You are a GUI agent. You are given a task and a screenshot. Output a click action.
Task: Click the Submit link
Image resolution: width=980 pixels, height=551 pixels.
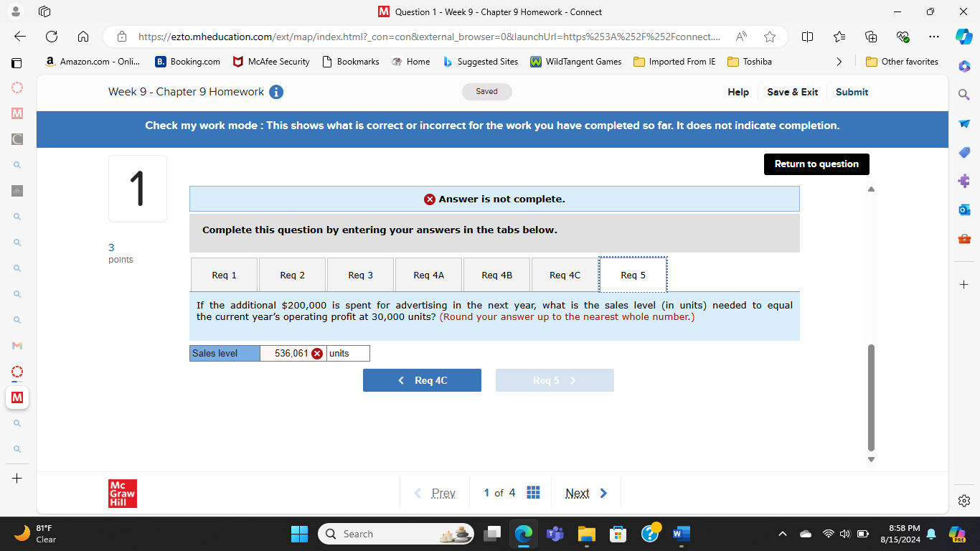(851, 92)
